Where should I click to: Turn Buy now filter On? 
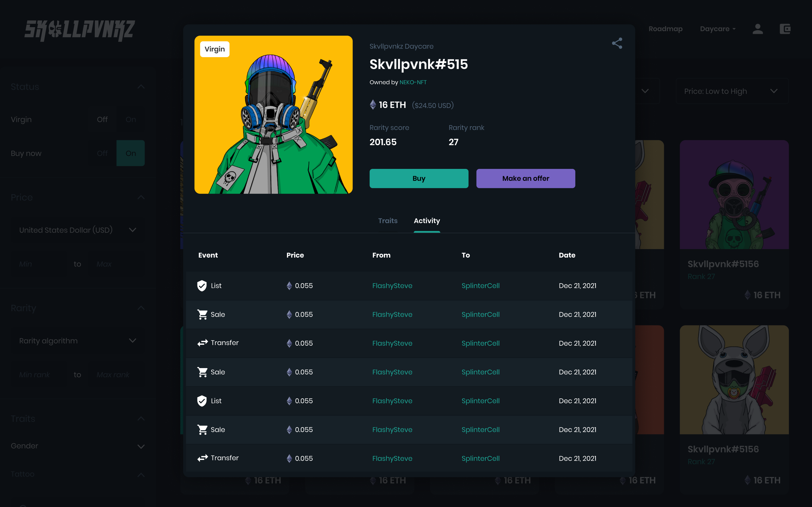[x=130, y=153]
